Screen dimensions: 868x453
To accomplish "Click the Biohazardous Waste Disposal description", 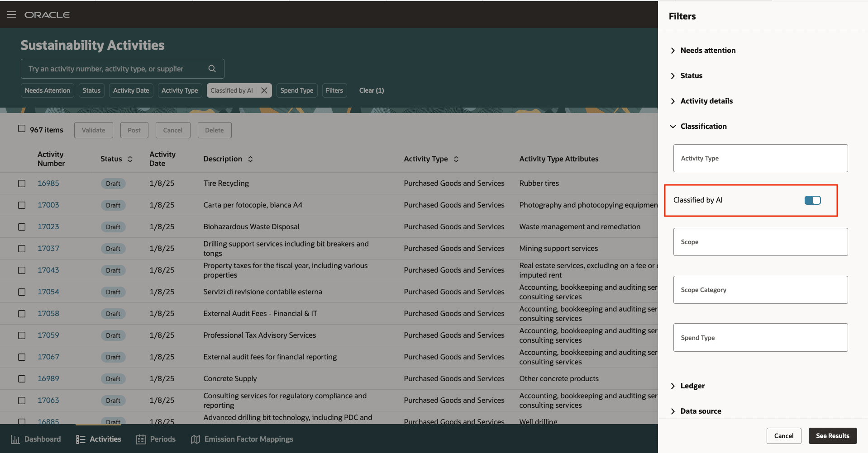I will [x=252, y=227].
